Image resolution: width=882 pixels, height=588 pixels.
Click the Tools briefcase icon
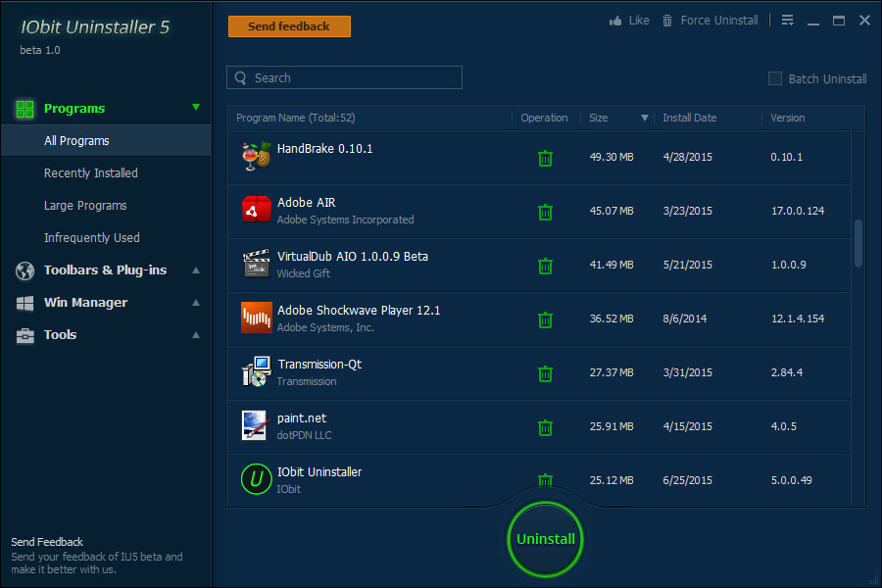24,335
